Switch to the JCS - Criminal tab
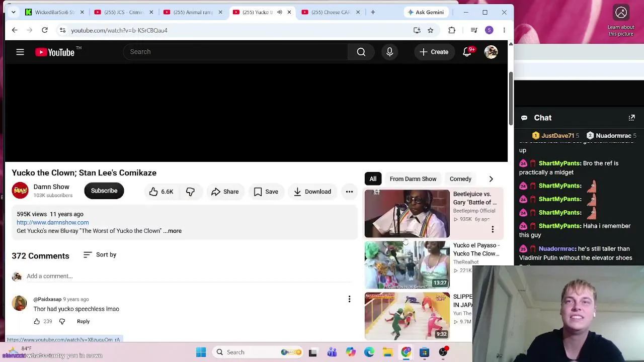Image resolution: width=644 pixels, height=362 pixels. [x=124, y=12]
